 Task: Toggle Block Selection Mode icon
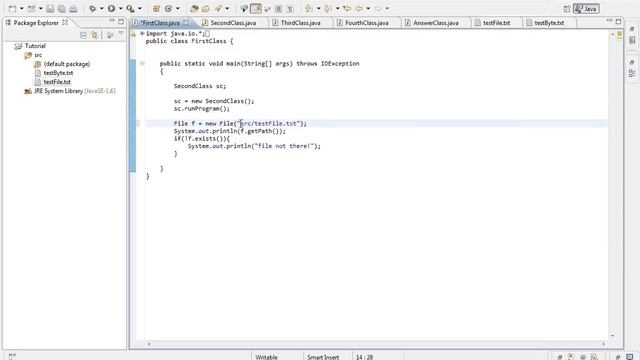click(278, 9)
